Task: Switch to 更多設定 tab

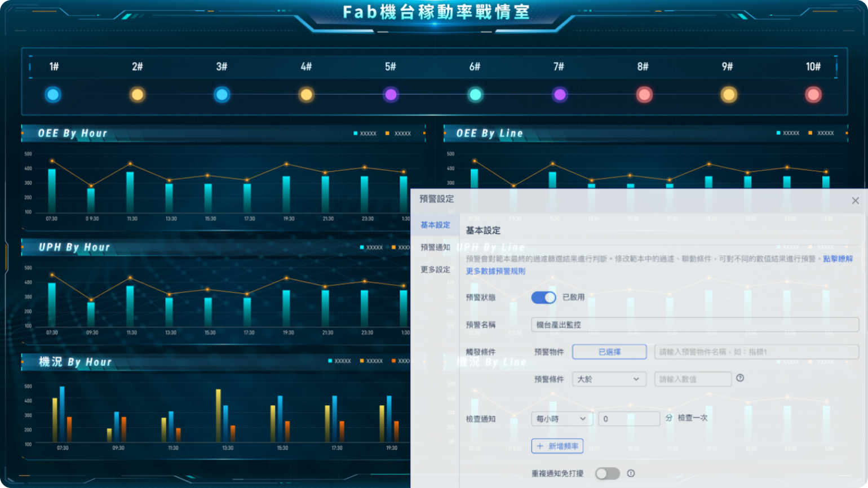Action: [435, 270]
